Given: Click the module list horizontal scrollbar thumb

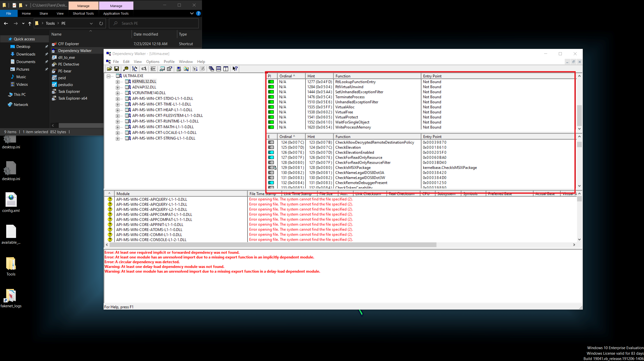Looking at the screenshot, I should [273, 245].
